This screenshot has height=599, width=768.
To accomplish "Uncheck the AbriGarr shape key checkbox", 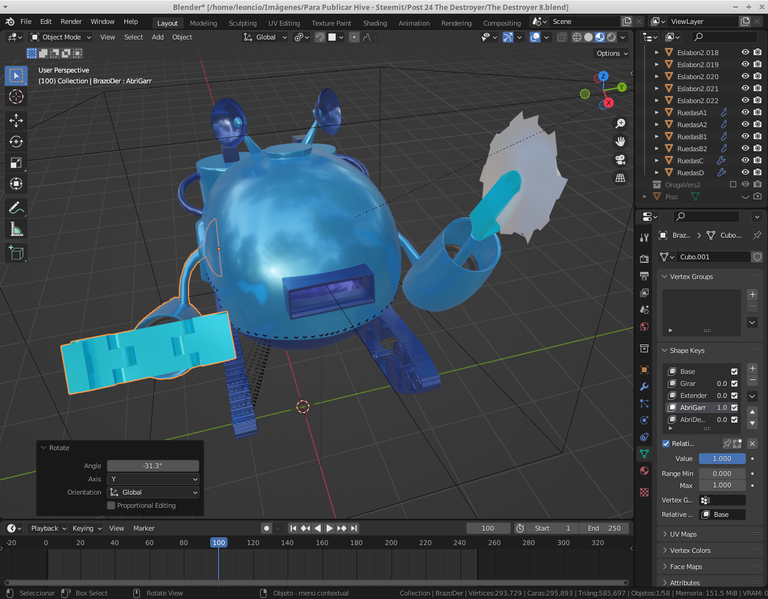I will [734, 407].
